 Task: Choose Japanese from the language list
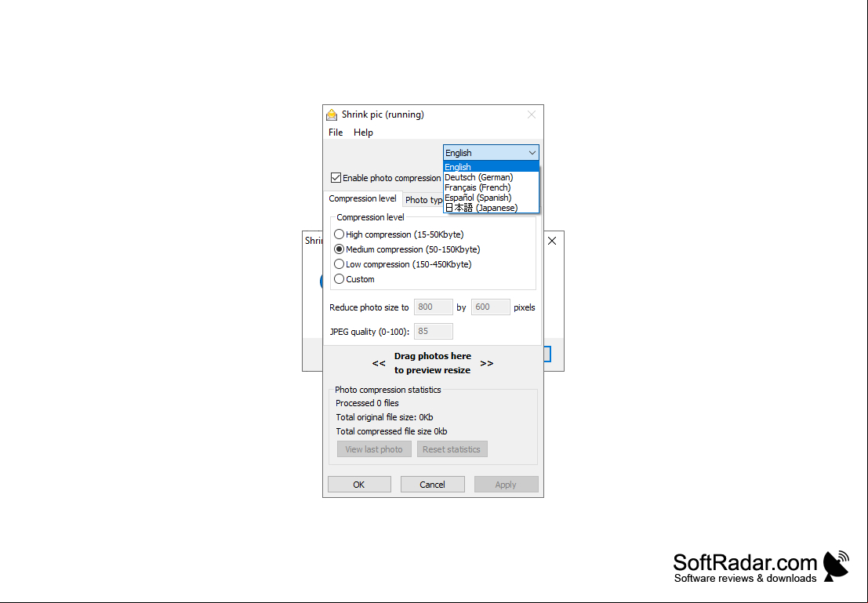[x=491, y=208]
